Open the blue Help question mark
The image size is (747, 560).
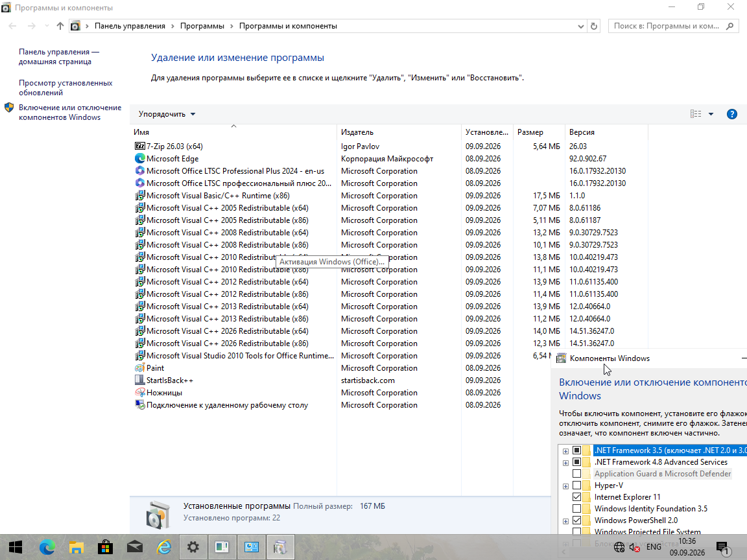tap(731, 114)
